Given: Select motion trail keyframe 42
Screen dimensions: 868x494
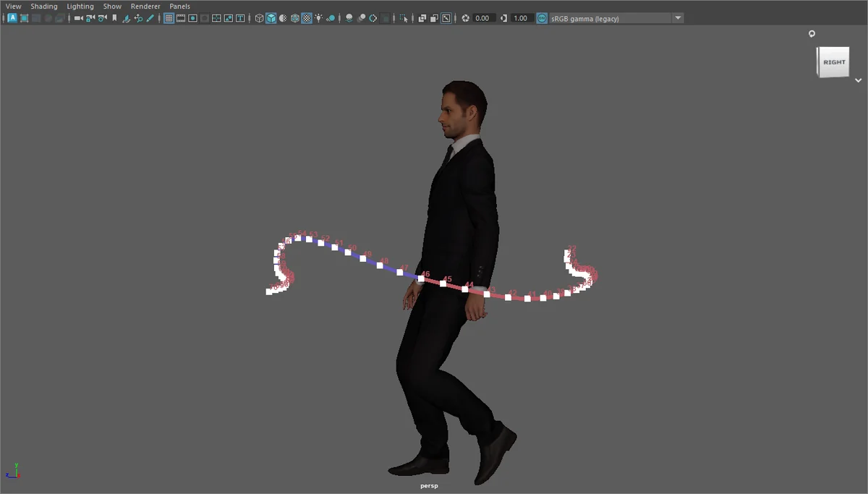Looking at the screenshot, I should 508,297.
